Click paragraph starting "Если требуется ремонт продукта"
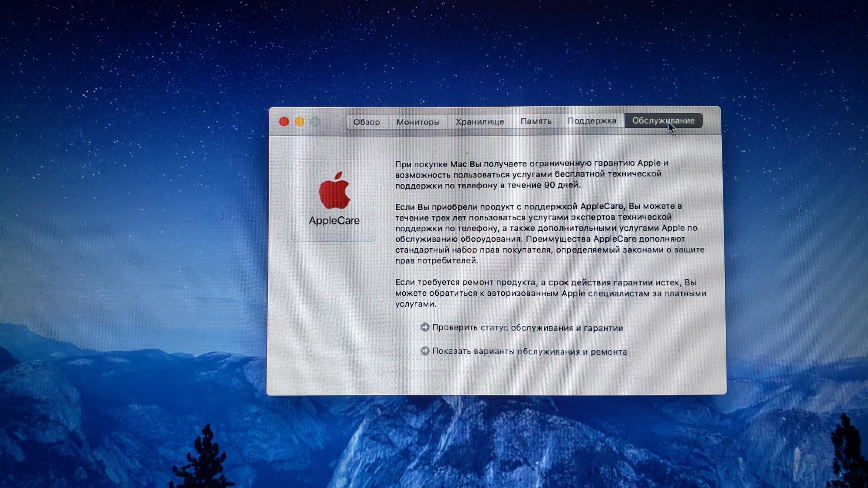The height and width of the screenshot is (488, 868). click(551, 293)
